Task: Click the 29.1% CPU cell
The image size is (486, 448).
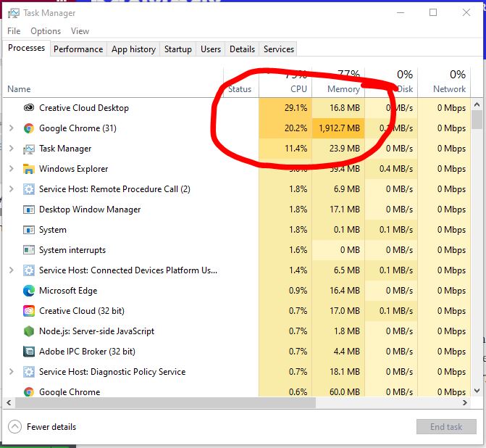Action: [285, 108]
